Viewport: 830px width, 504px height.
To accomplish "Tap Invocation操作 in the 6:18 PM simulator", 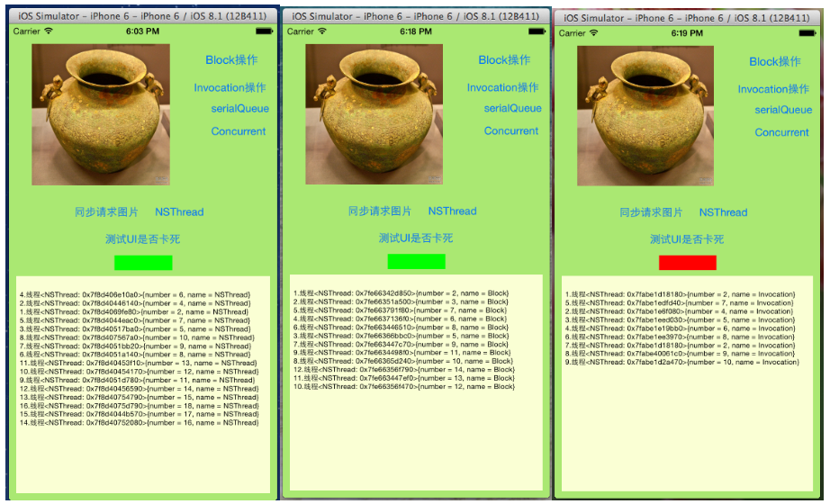I will [x=503, y=87].
